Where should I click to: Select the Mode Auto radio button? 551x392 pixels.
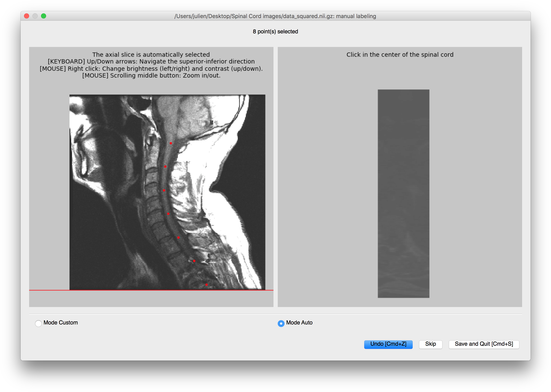(x=281, y=323)
